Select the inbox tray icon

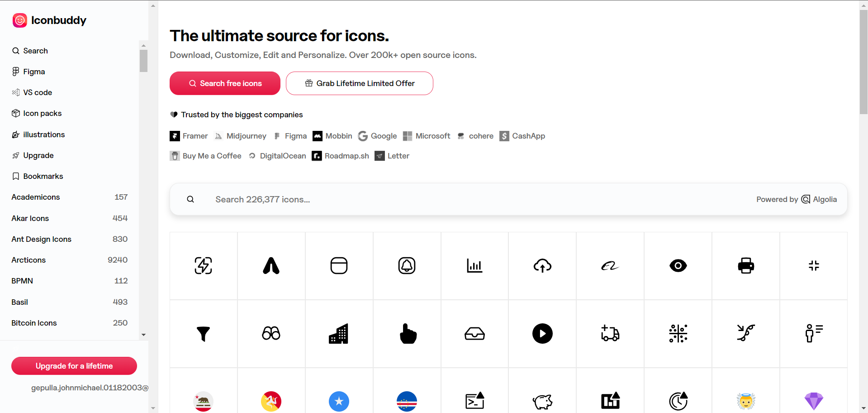tap(474, 334)
